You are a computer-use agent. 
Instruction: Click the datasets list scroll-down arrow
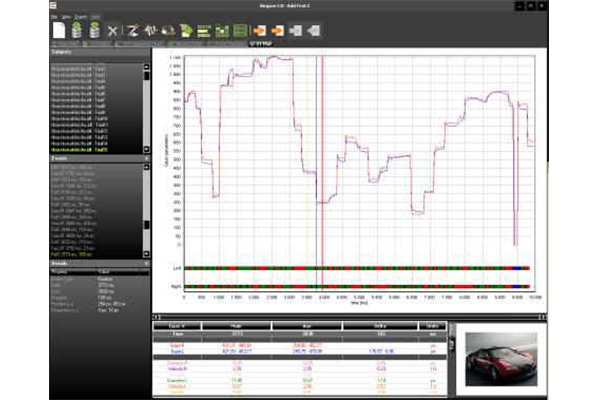point(146,149)
